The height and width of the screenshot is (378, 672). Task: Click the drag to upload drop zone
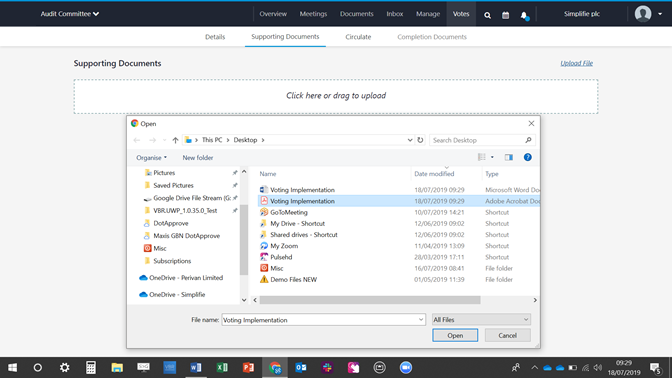point(336,96)
